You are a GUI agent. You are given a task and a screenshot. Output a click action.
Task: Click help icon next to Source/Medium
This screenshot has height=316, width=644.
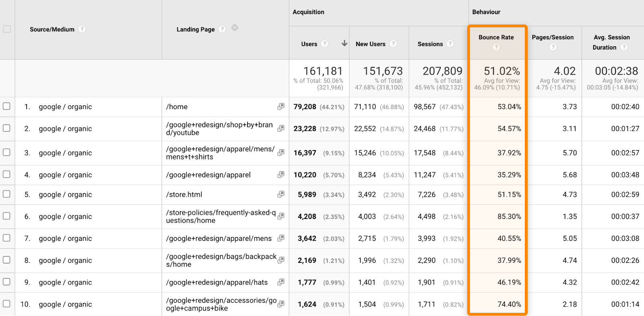(82, 29)
